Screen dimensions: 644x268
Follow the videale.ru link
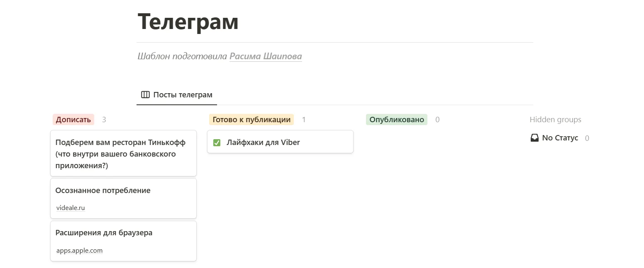click(71, 208)
